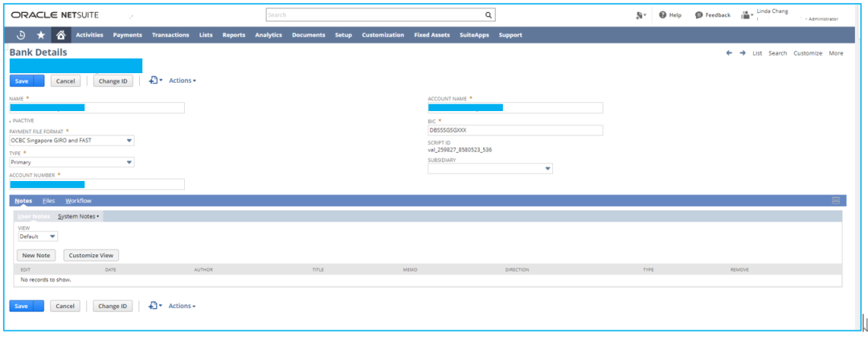Open the Fixed Assets menu
Screen dimensions: 868x337
coord(432,35)
